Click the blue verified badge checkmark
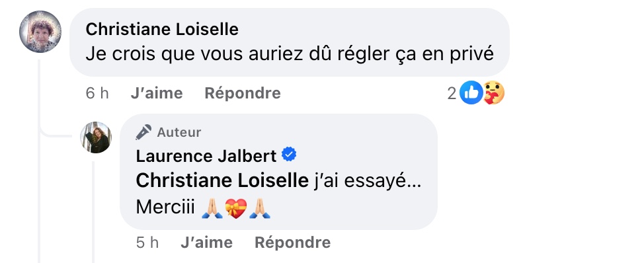The width and height of the screenshot is (644, 263). [289, 155]
